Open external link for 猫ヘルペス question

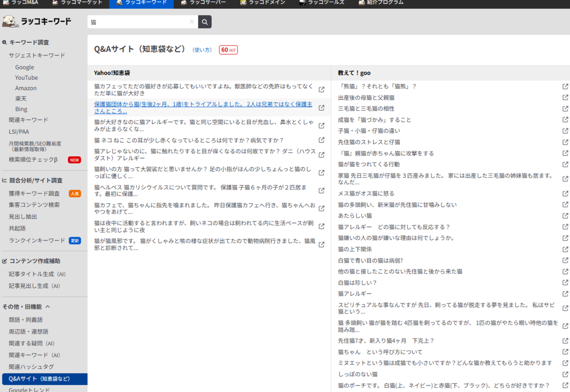[x=322, y=191]
